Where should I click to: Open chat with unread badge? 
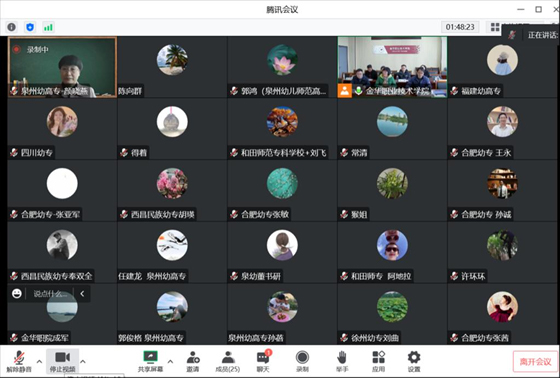point(264,361)
